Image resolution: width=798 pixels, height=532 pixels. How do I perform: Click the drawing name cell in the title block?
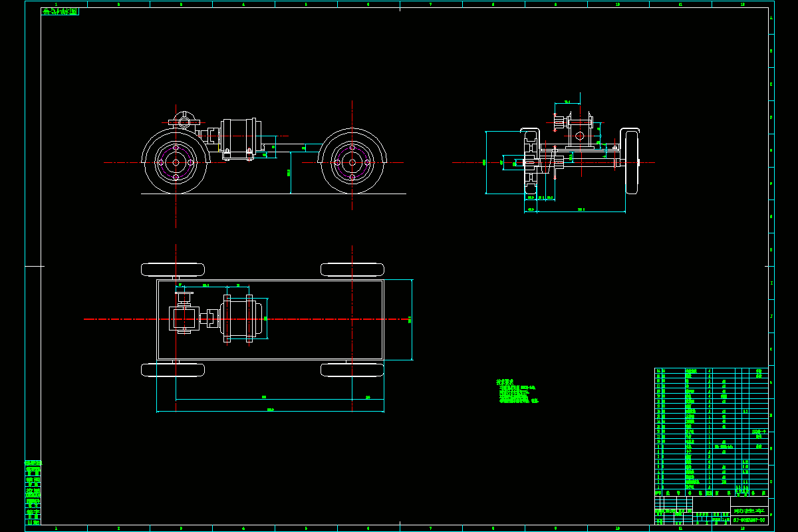point(749,511)
